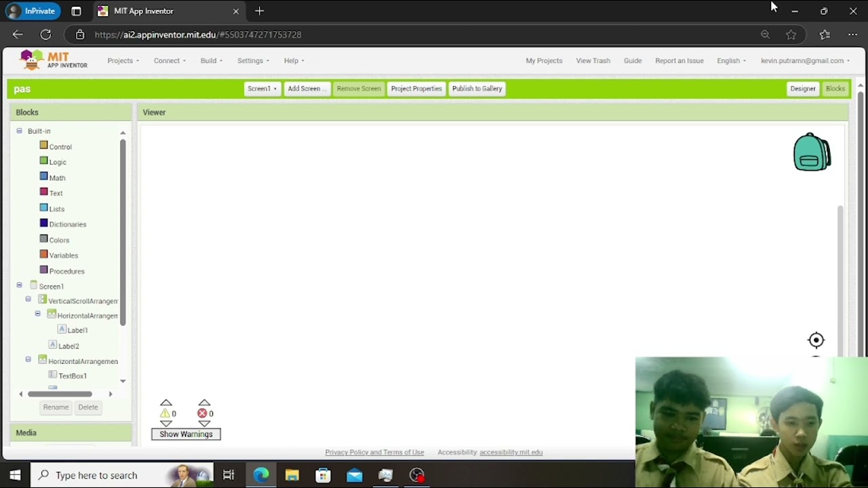
Task: Open the Connect menu
Action: tap(170, 60)
